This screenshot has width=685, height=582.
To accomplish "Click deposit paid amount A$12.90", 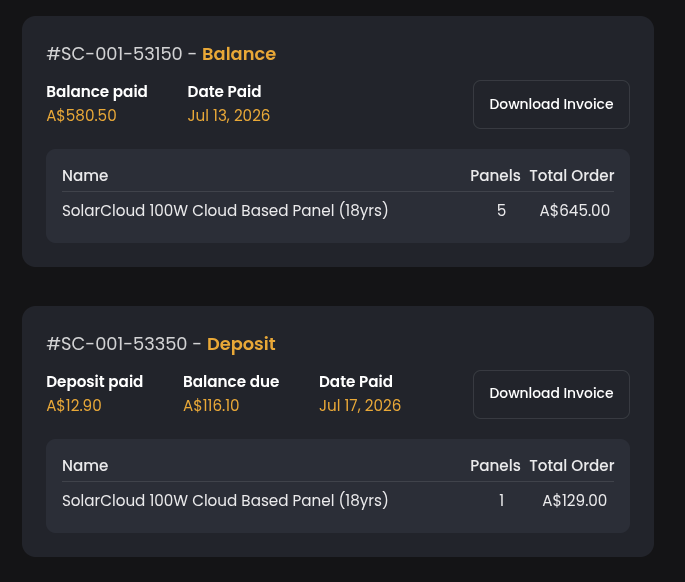I will (74, 405).
